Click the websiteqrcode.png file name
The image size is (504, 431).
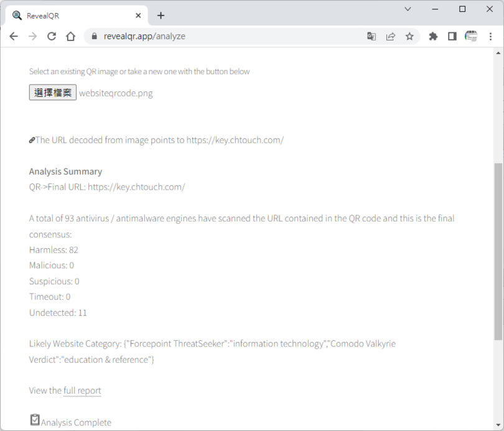pyautogui.click(x=116, y=93)
